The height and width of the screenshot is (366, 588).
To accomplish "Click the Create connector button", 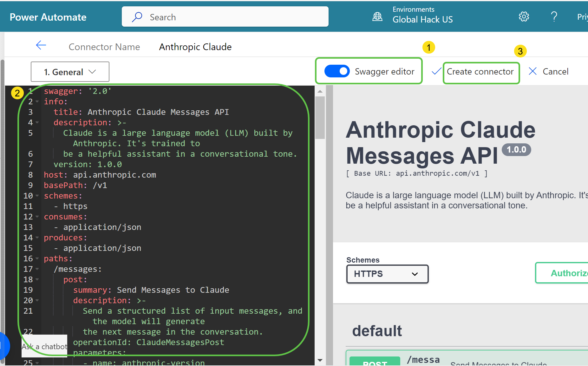I will coord(481,72).
